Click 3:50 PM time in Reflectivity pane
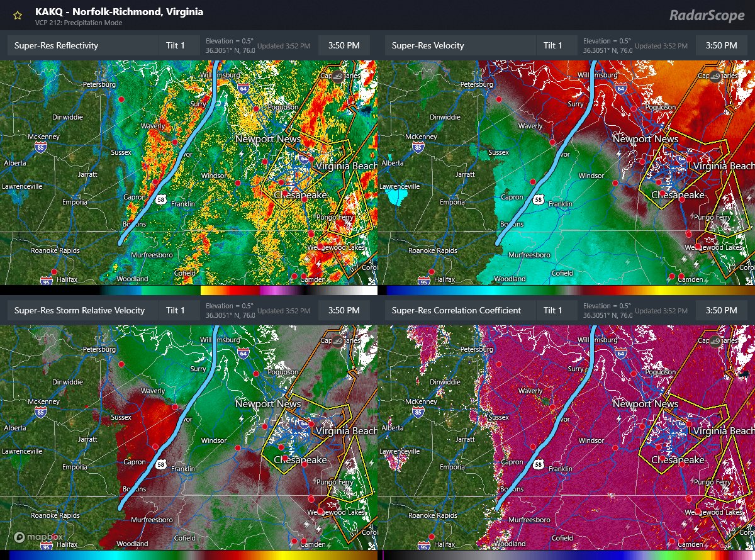 [344, 45]
